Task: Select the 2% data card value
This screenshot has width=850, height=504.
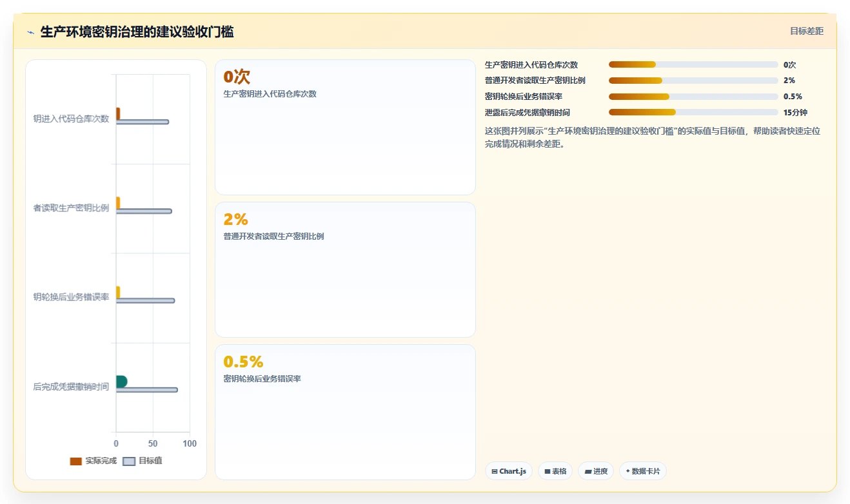Action: click(x=235, y=219)
